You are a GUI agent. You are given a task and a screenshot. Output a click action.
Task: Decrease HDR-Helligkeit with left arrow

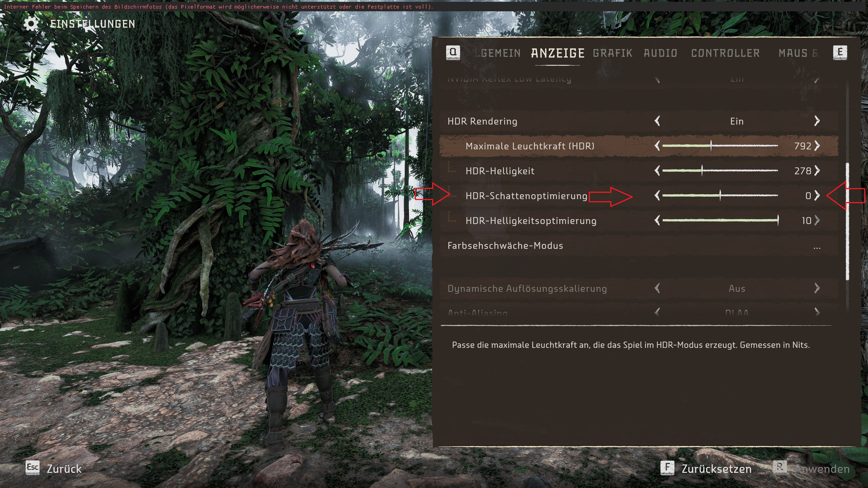click(x=657, y=171)
